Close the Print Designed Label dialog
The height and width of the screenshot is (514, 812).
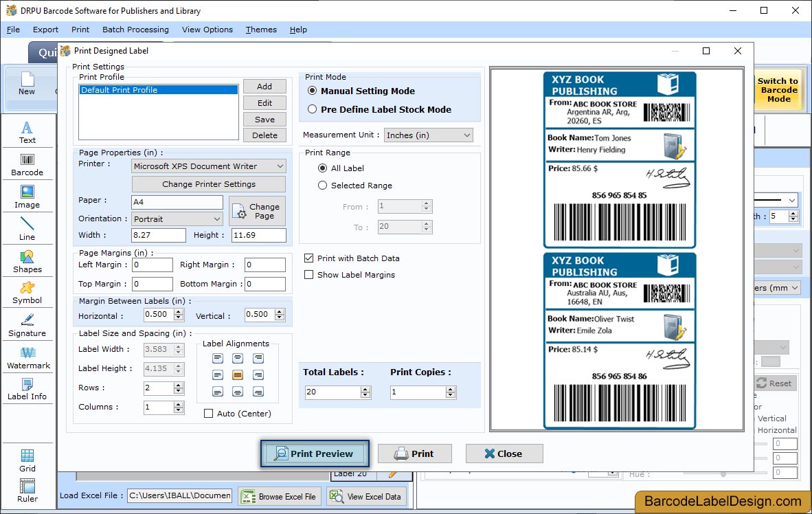(737, 51)
